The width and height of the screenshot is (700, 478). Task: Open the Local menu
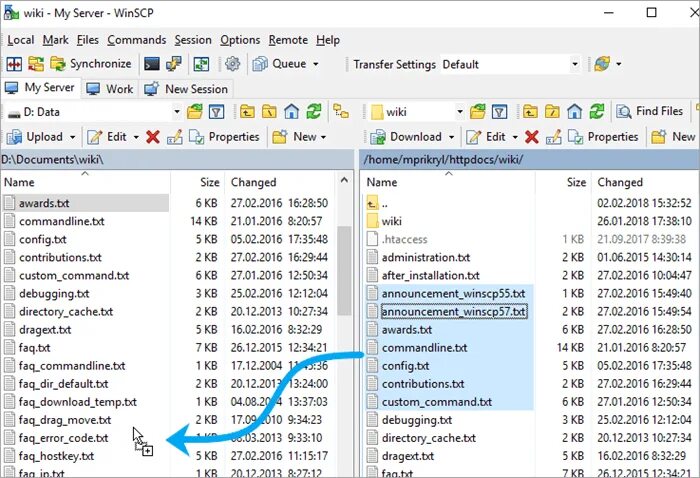pyautogui.click(x=21, y=40)
